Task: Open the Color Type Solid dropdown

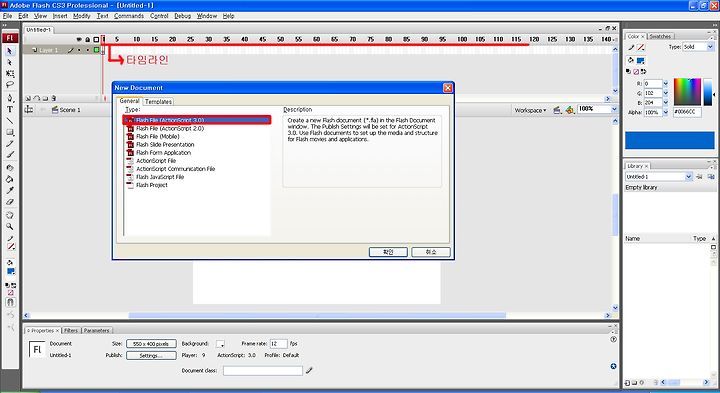Action: (x=710, y=47)
